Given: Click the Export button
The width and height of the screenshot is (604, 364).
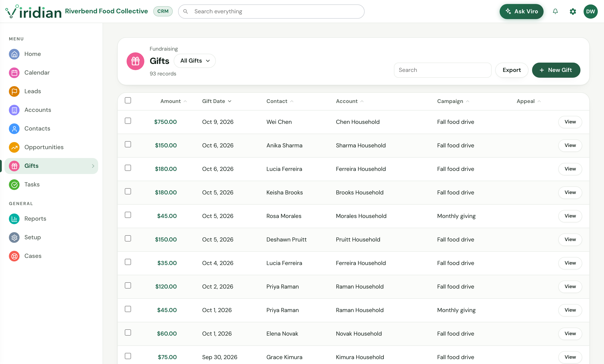Looking at the screenshot, I should tap(512, 70).
